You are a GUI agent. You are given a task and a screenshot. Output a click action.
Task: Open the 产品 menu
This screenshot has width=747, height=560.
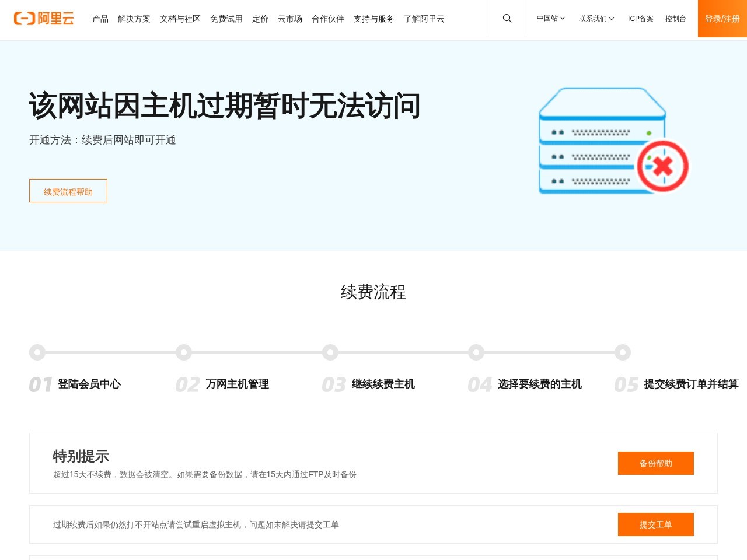(x=100, y=19)
